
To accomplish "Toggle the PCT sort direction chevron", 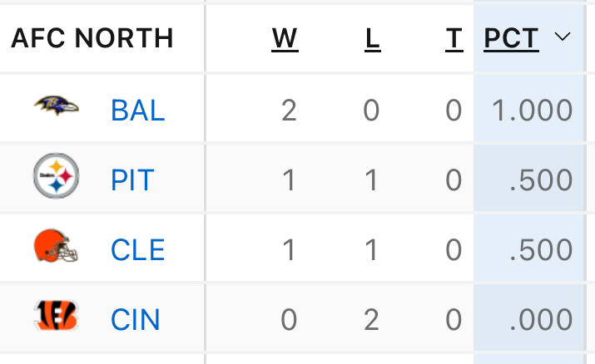I will [563, 37].
